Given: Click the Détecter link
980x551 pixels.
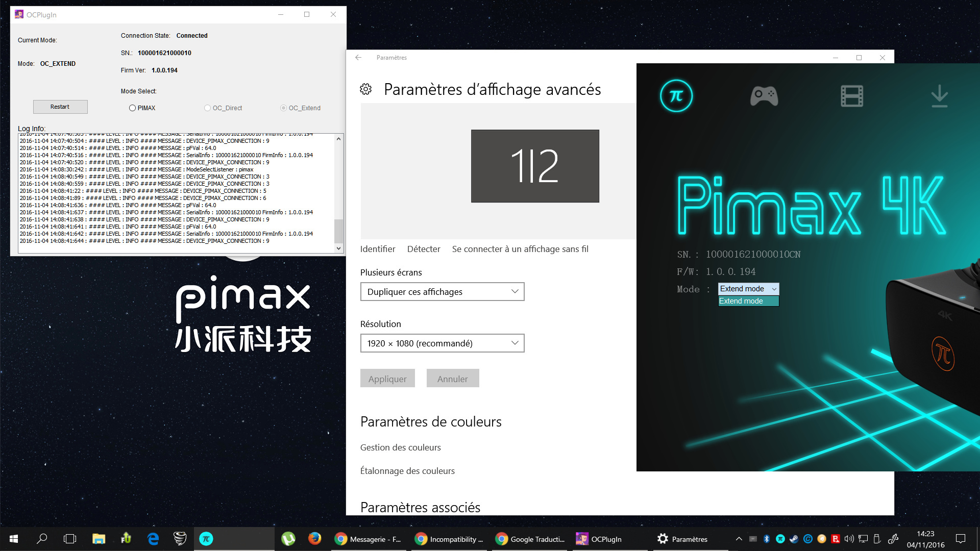Looking at the screenshot, I should [424, 249].
